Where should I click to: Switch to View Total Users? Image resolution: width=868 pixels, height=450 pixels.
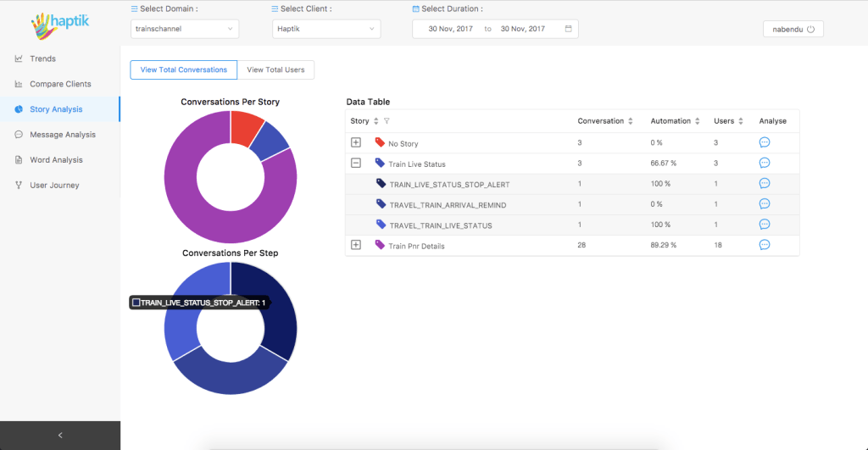[275, 69]
